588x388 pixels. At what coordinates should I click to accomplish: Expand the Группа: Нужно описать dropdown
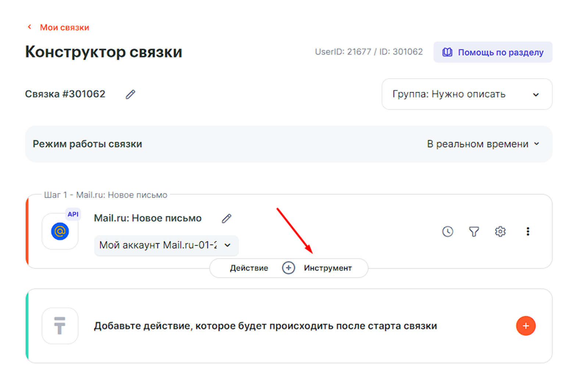(x=467, y=94)
